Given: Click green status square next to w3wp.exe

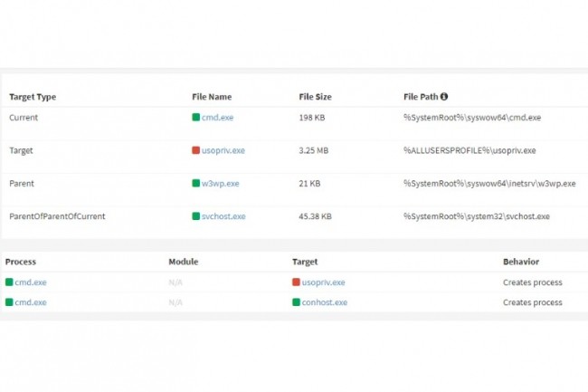Looking at the screenshot, I should tap(195, 183).
